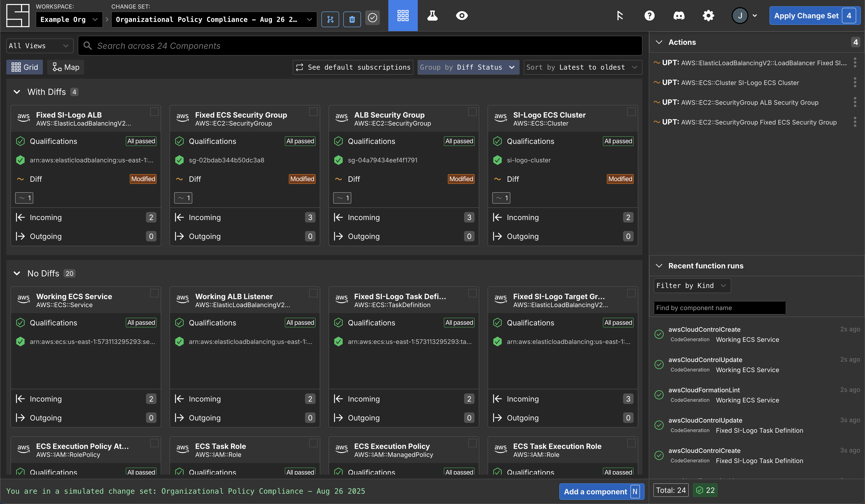The width and height of the screenshot is (865, 504).
Task: Select the SI-Logo ECS Cluster checkbox
Action: pyautogui.click(x=631, y=111)
